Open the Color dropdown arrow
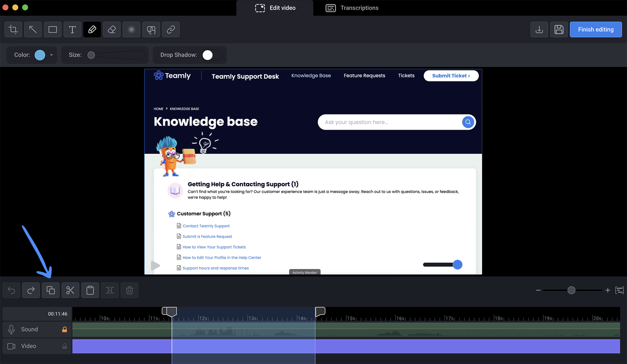 coord(51,55)
